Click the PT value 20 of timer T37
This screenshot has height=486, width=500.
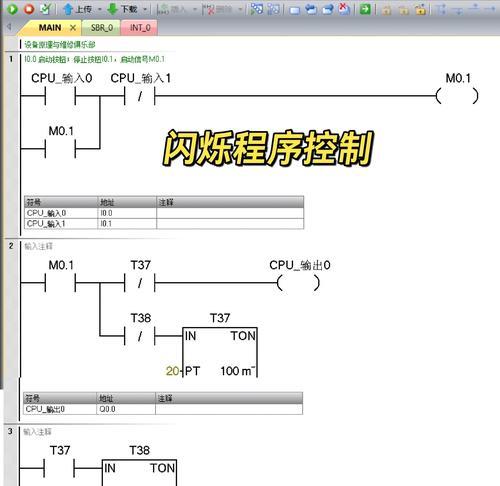[x=172, y=371]
